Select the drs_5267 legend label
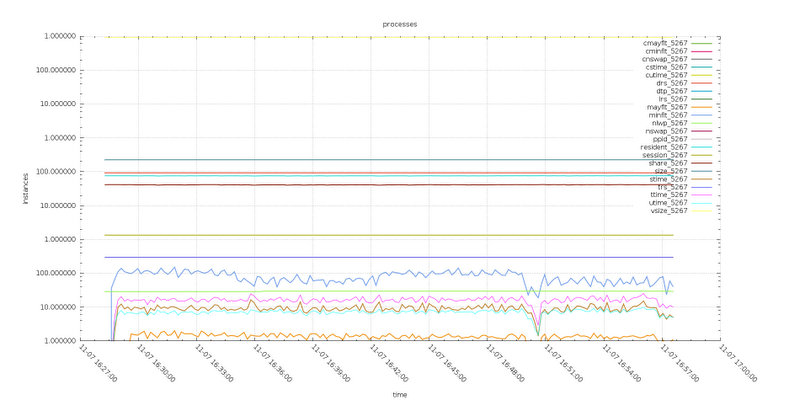 click(670, 83)
